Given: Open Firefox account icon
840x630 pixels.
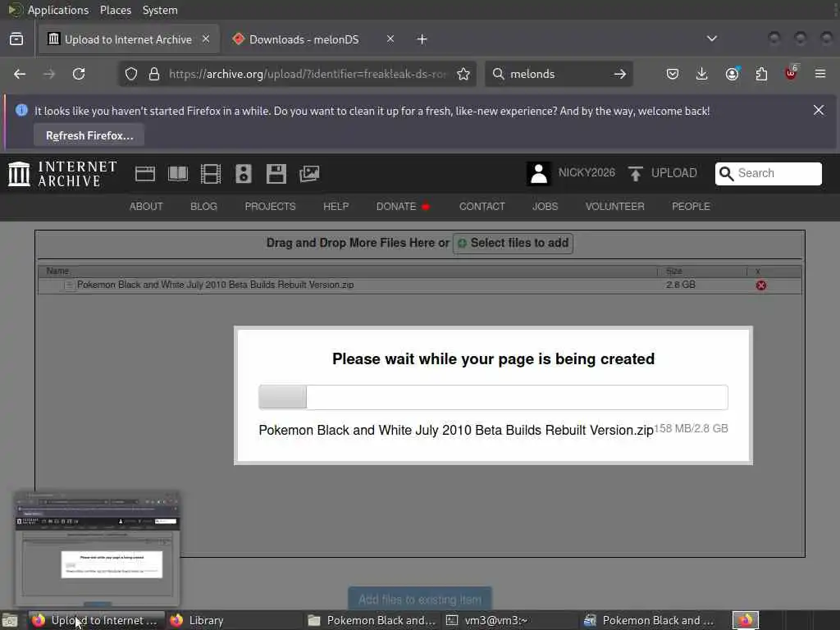Looking at the screenshot, I should point(732,74).
